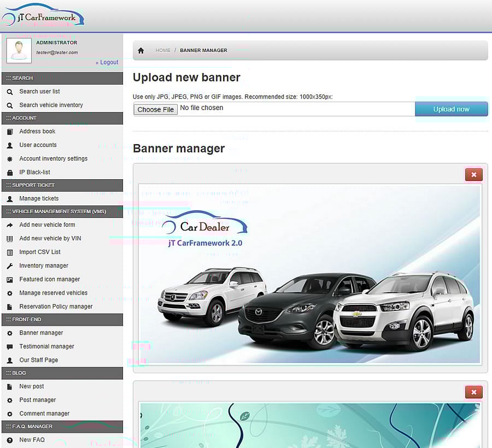Screen dimensions: 492x448
Task: Delete the Car Dealer banner with red X
Action: 474,175
